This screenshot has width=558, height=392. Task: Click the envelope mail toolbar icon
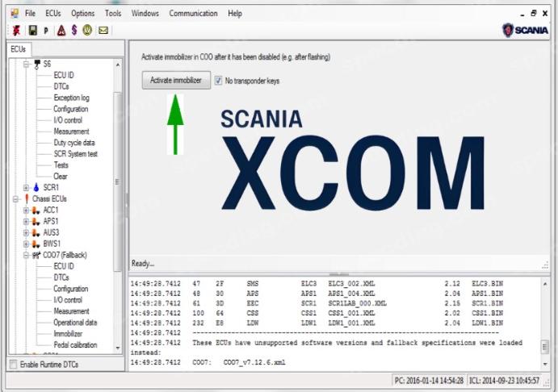(x=103, y=30)
